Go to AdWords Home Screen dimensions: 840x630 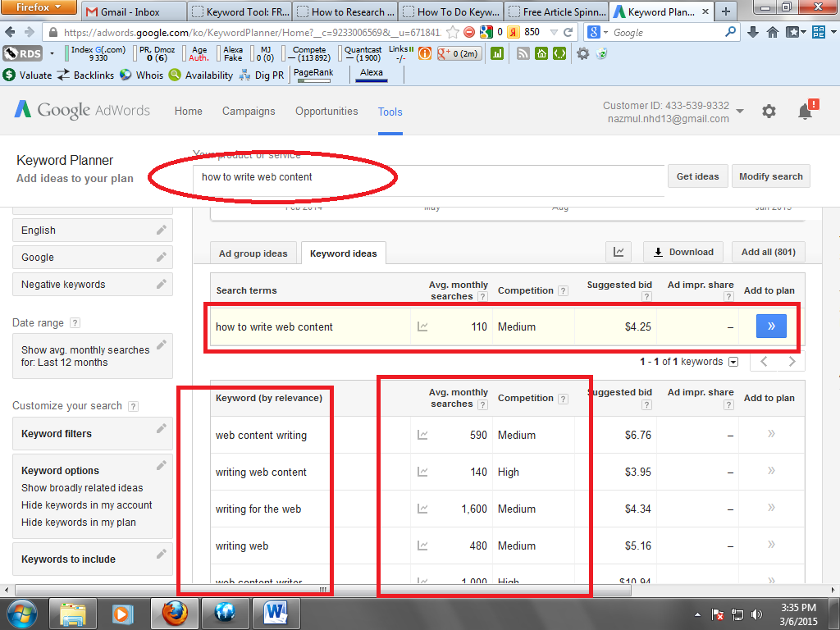189,112
